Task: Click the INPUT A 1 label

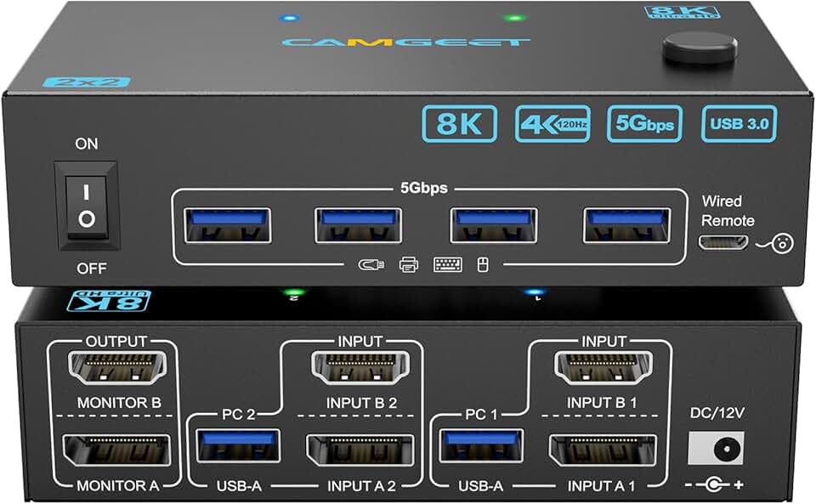Action: point(601,486)
